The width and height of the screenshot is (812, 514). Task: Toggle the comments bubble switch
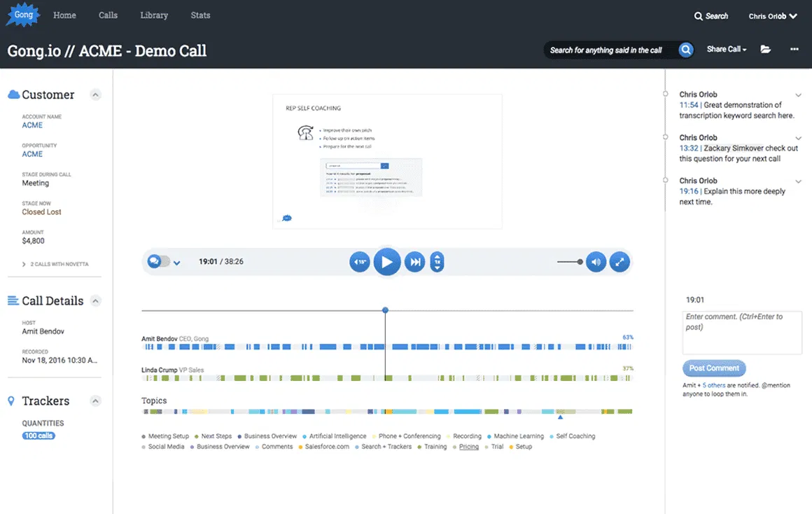tap(158, 261)
